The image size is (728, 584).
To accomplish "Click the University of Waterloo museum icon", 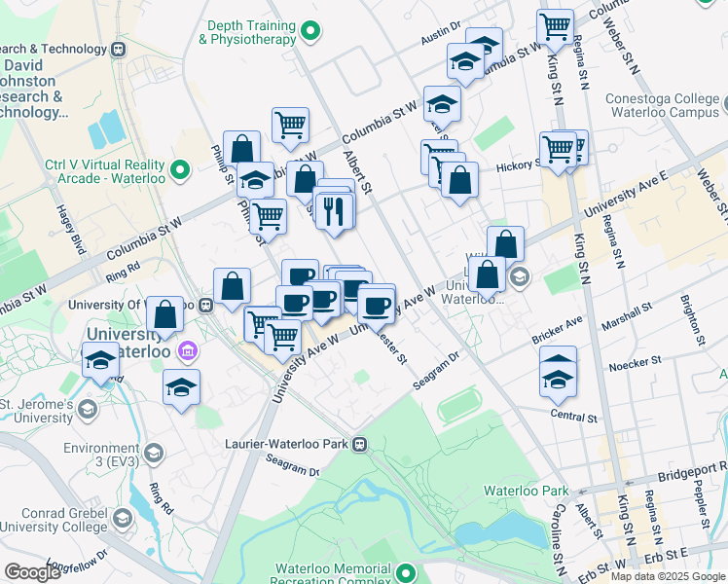I will click(188, 350).
